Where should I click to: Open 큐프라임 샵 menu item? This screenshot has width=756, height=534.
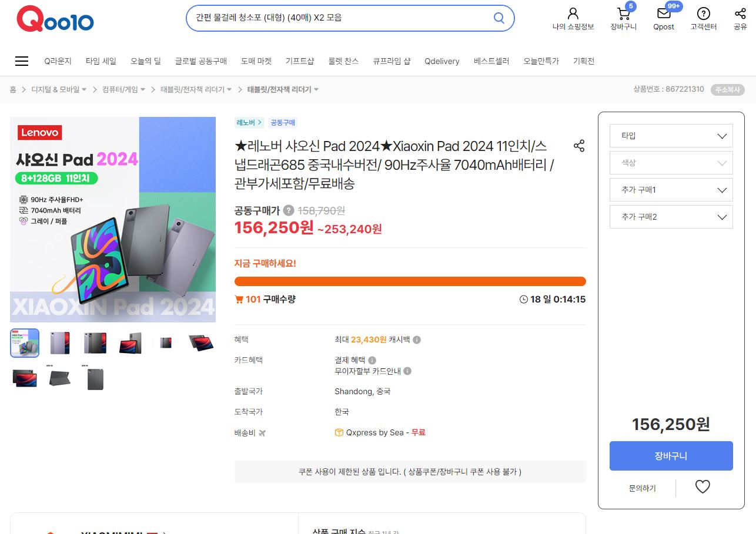tap(392, 61)
